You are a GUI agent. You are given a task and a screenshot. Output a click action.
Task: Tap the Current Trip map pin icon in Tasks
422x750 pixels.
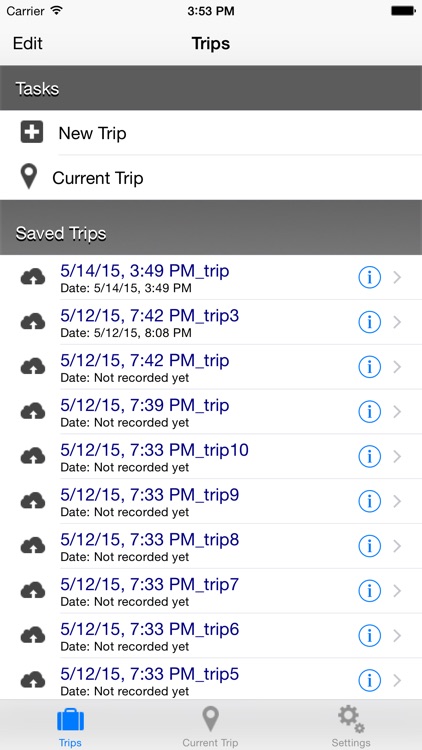[x=29, y=177]
